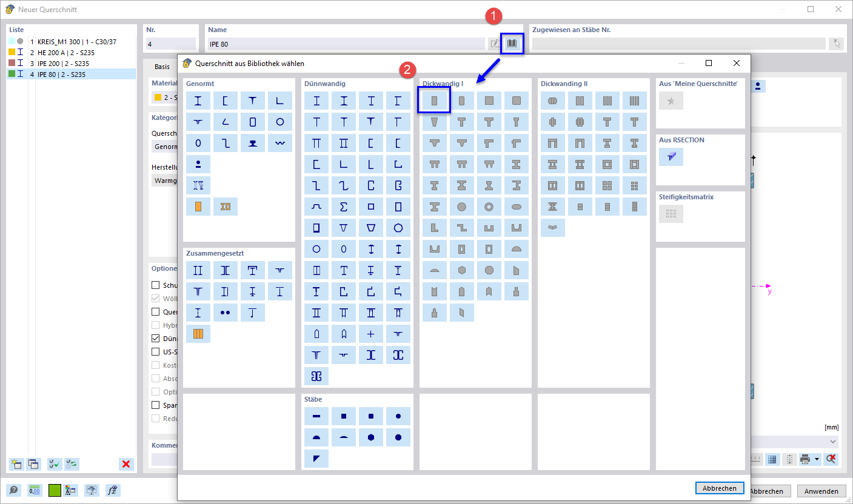Screen dimensions: 853x504
Task: Click the pick-members icon by Zugewiesen an Stäbe
Action: (x=836, y=44)
